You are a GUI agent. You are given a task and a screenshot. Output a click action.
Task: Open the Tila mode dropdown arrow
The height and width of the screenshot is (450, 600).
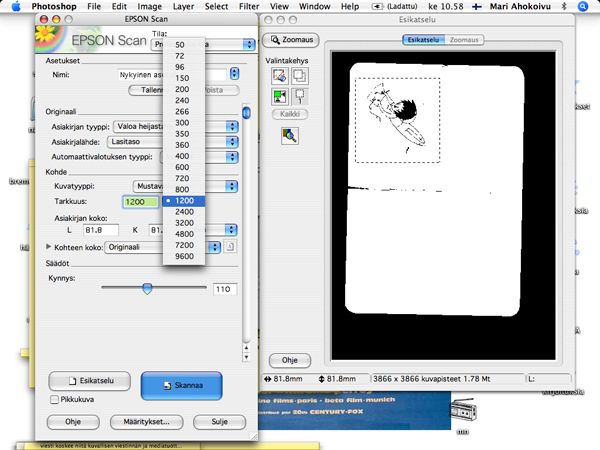pos(249,44)
